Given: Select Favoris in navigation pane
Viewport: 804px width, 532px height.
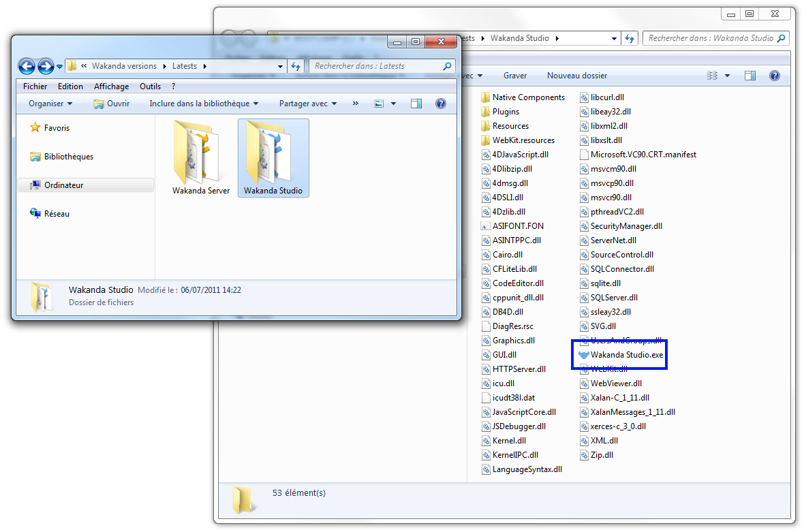Looking at the screenshot, I should 50,127.
